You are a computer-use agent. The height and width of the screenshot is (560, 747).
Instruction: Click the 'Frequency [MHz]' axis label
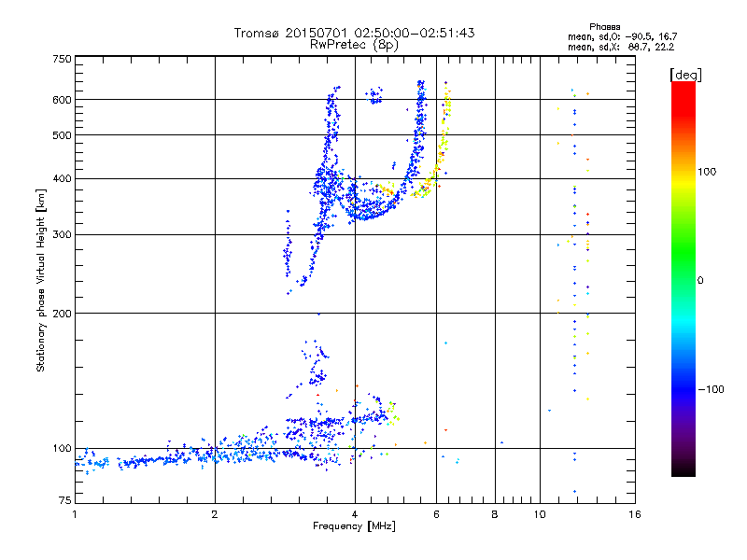354,526
